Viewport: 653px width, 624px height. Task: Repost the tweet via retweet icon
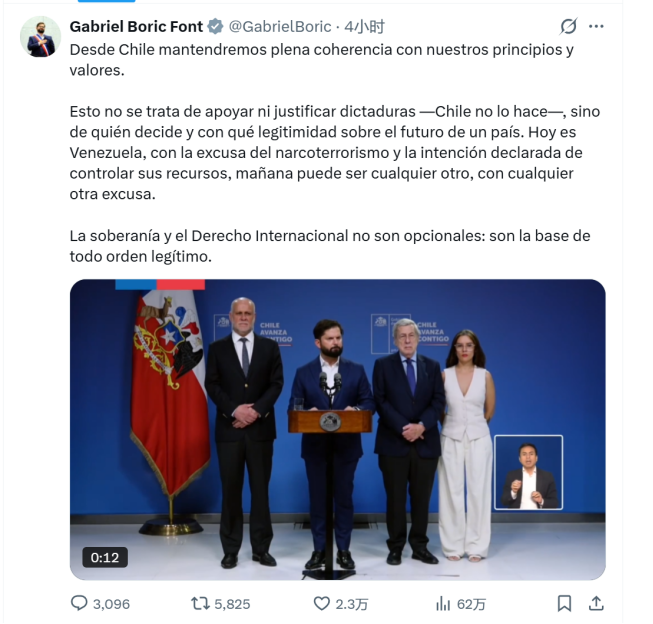coord(200,603)
